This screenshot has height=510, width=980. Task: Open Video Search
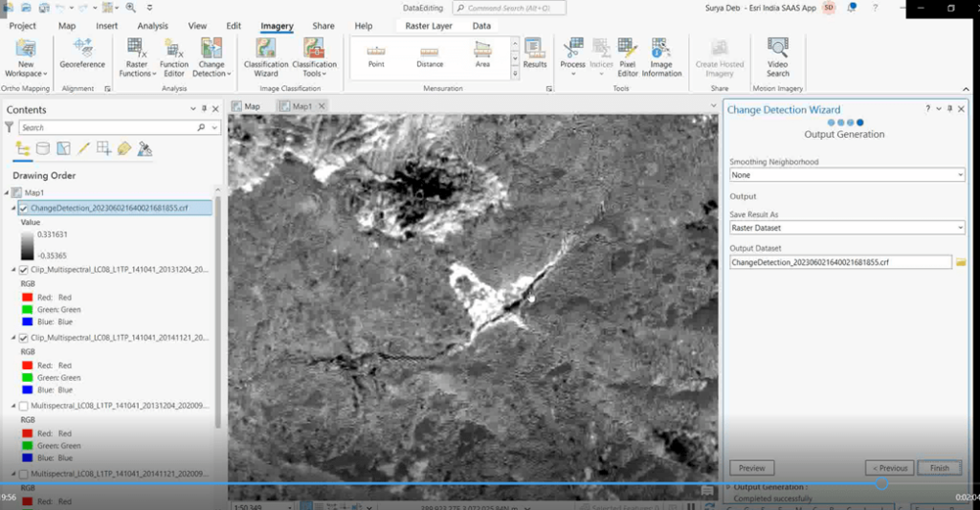(x=777, y=57)
